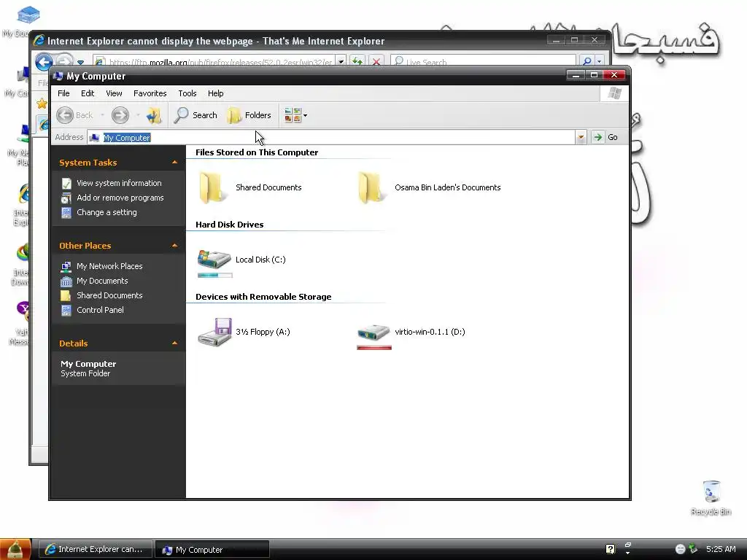Click the Control Panel sidebar icon

tap(66, 311)
